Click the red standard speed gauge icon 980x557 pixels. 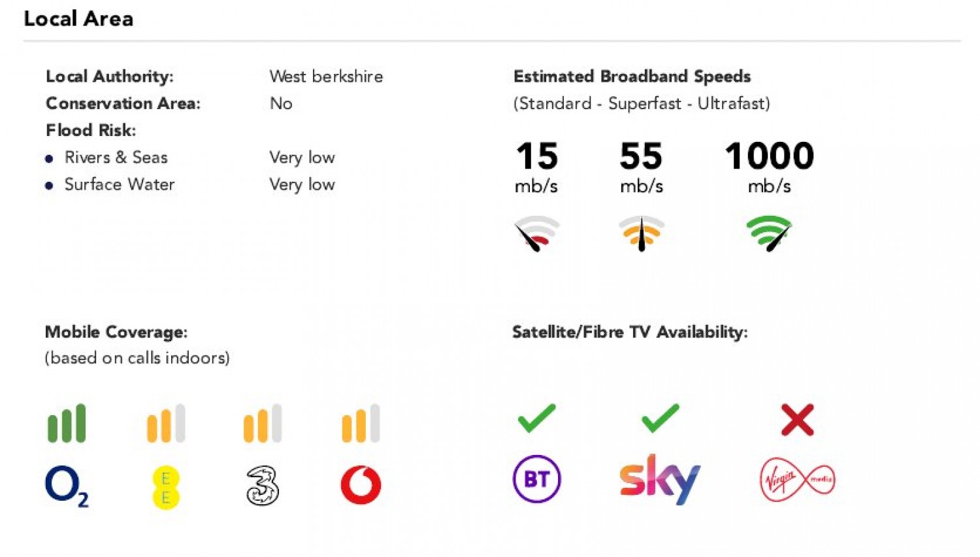click(536, 233)
